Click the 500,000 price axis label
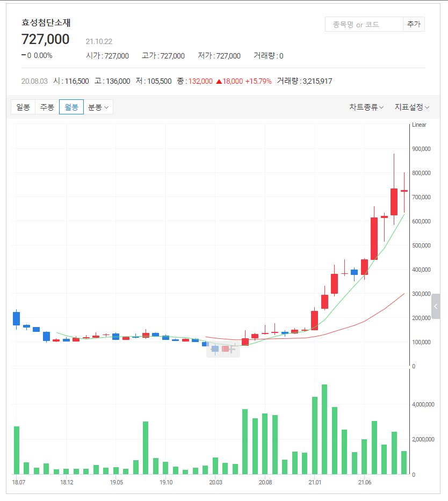 421,245
